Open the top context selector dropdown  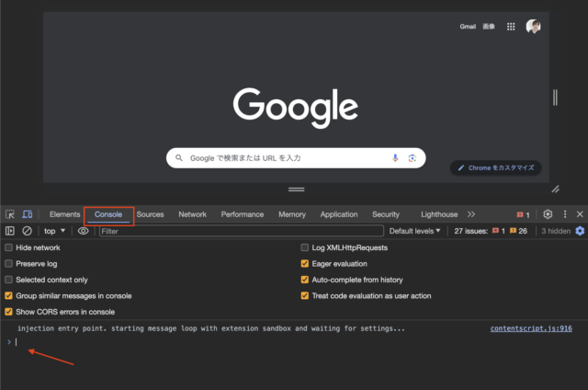[x=55, y=231]
